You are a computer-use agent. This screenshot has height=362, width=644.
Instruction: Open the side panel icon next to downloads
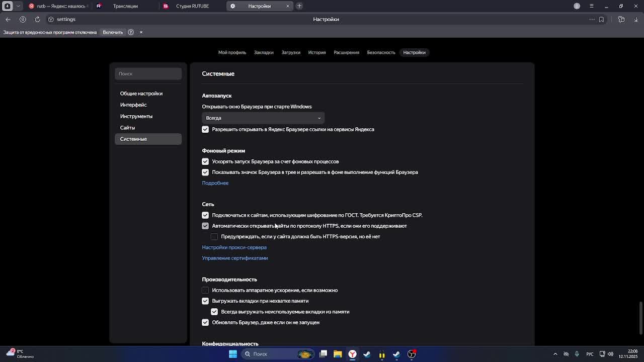click(621, 19)
